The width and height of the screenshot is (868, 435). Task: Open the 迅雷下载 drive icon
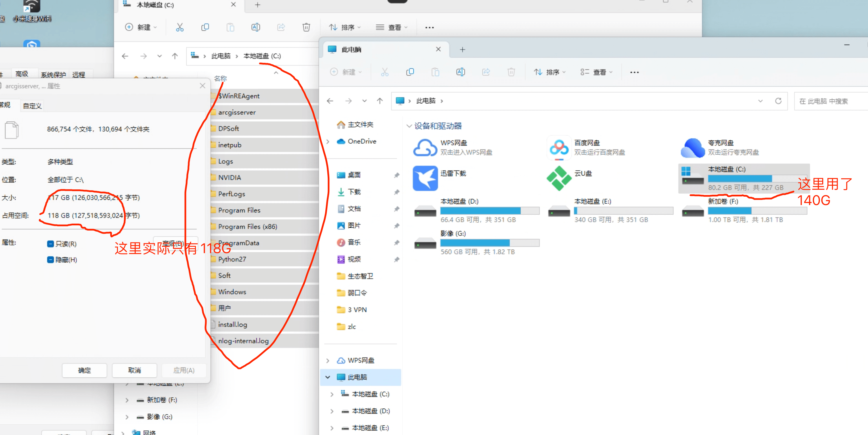coord(425,178)
